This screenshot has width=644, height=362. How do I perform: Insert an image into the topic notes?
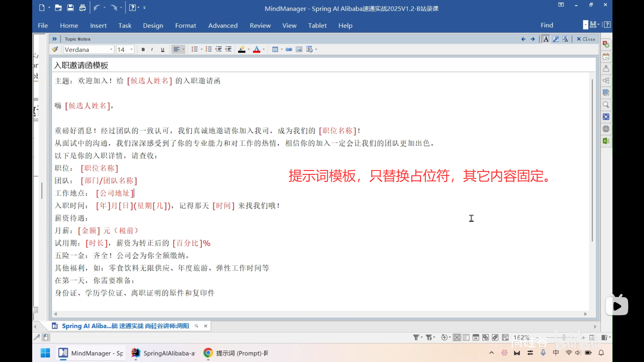point(299,49)
